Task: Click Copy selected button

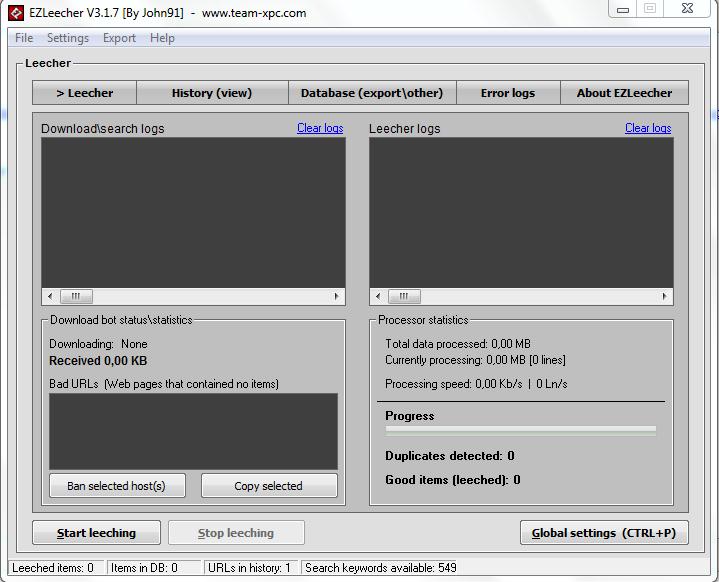Action: tap(269, 486)
